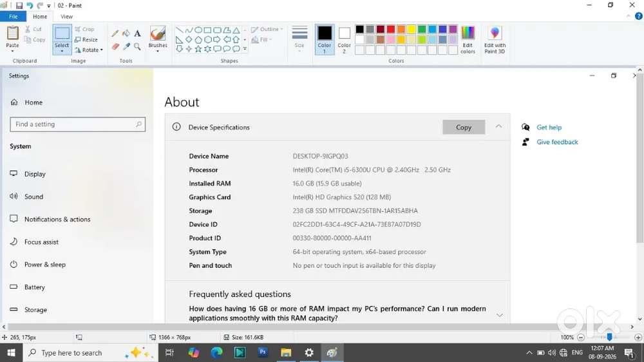Click Cut in the Clipboard group
This screenshot has width=644, height=362.
[33, 29]
